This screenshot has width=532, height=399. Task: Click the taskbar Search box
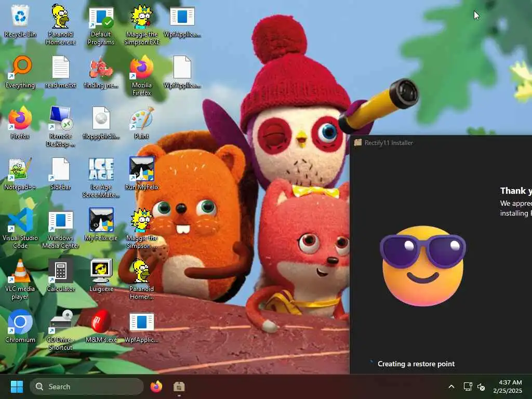pyautogui.click(x=87, y=387)
